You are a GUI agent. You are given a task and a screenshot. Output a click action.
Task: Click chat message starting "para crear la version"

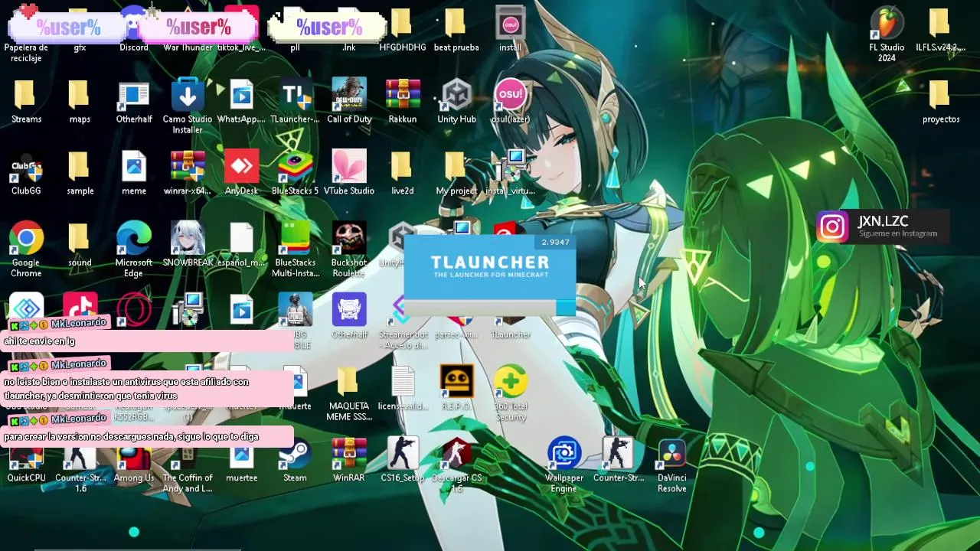(x=132, y=437)
